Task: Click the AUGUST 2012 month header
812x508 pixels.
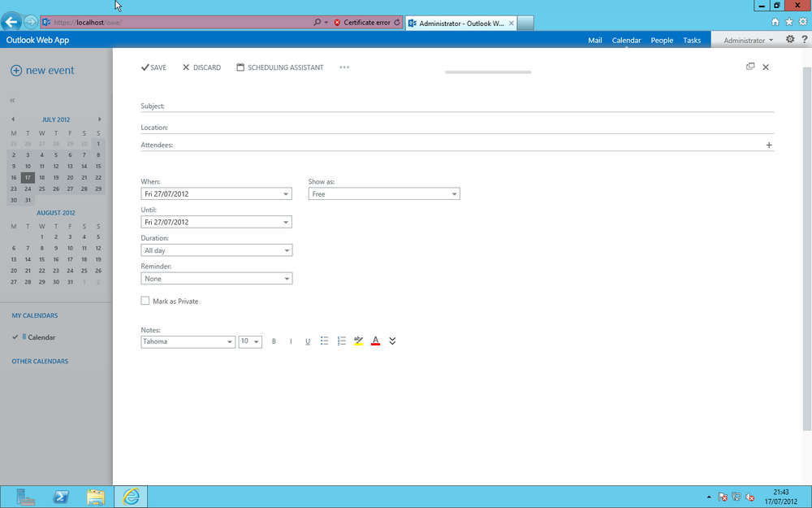Action: (56, 213)
